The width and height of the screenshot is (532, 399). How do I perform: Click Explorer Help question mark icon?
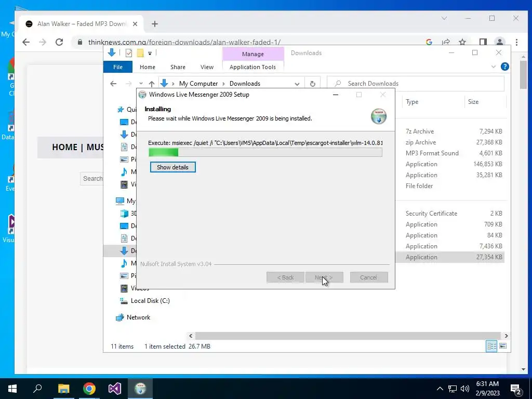pyautogui.click(x=505, y=66)
